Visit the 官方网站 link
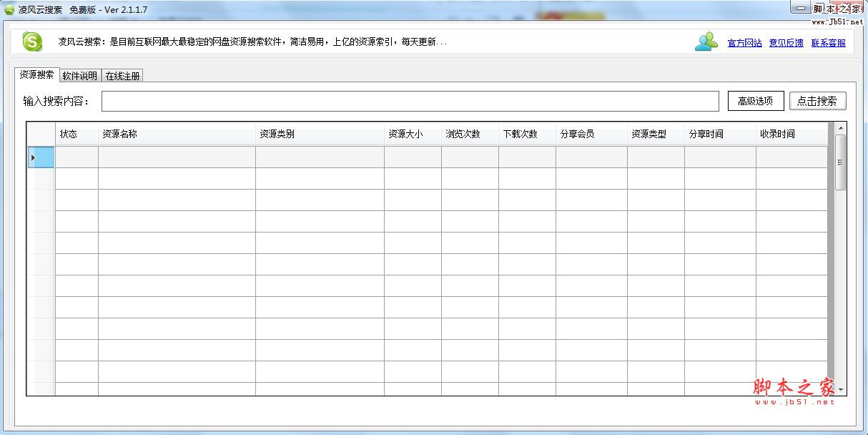 (x=745, y=43)
